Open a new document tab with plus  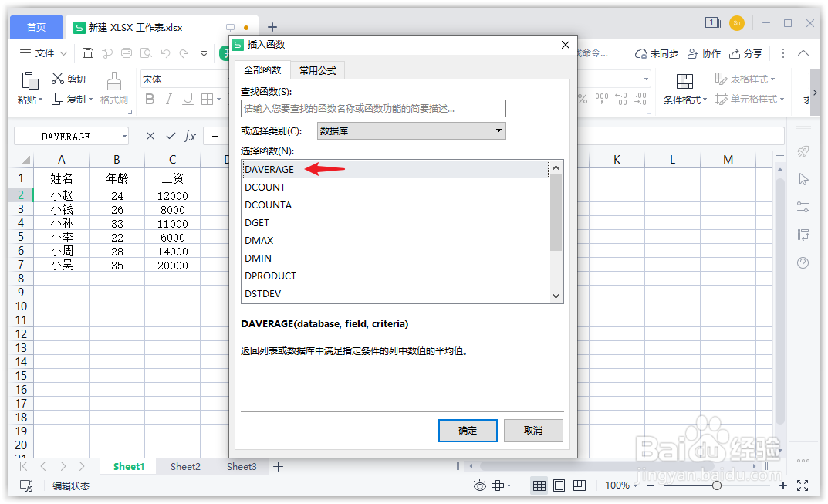[272, 27]
